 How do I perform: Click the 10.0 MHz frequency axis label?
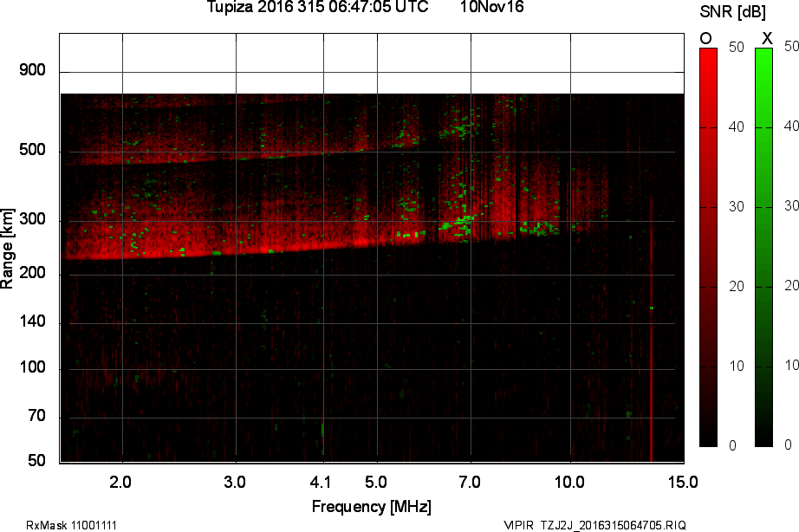click(569, 482)
